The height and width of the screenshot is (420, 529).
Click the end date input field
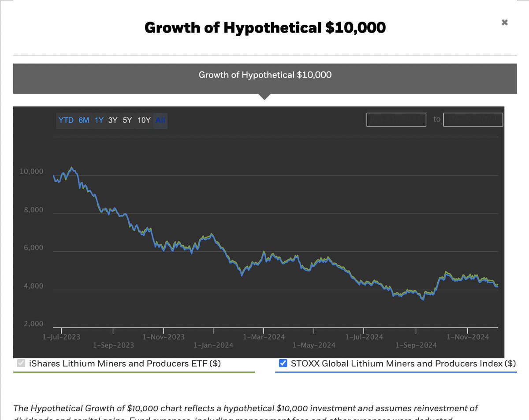(x=473, y=119)
